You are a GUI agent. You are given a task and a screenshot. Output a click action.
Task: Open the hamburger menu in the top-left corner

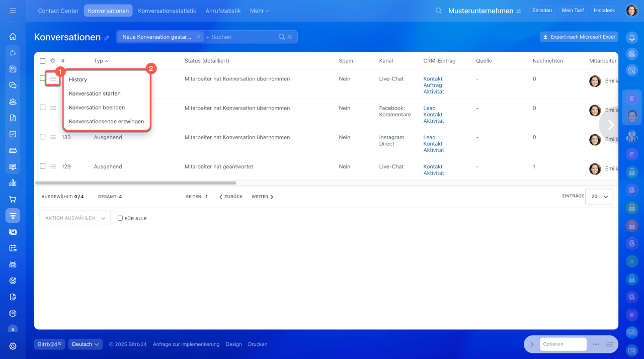click(13, 11)
